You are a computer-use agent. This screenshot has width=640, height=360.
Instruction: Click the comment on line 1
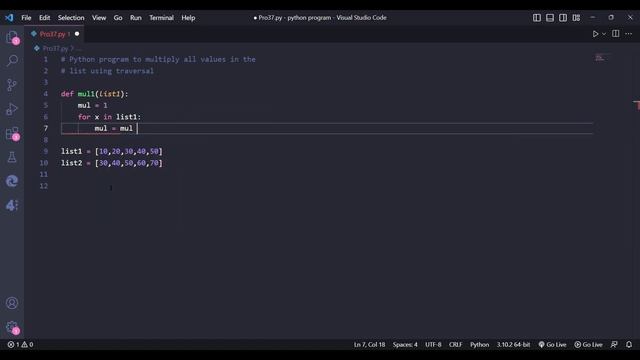click(158, 59)
